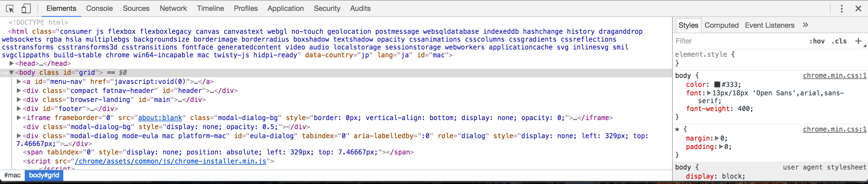Open the Network tab
The image size is (868, 184).
tap(173, 8)
